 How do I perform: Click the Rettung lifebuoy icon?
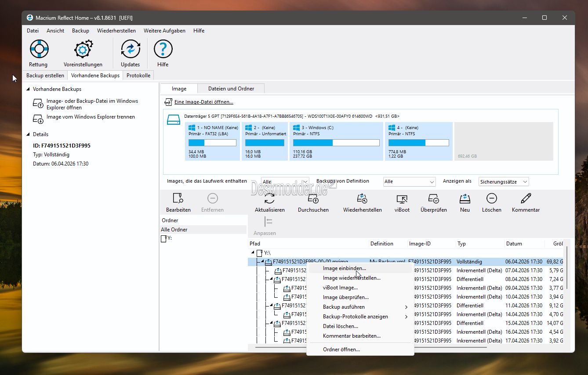click(x=39, y=49)
